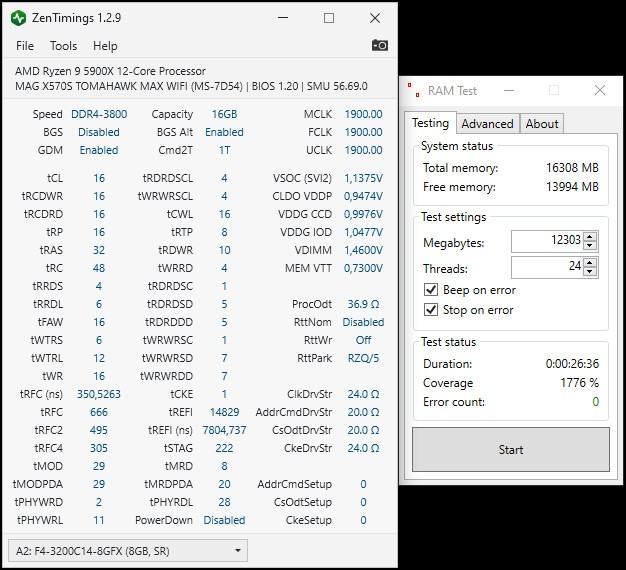
Task: Click the CkeDrvStr 24.0 Ω value
Action: click(x=363, y=448)
